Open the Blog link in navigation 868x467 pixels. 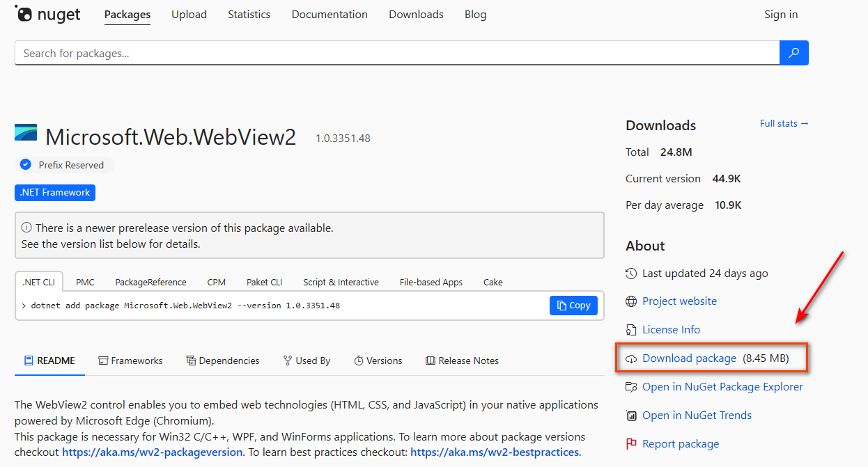(x=476, y=15)
